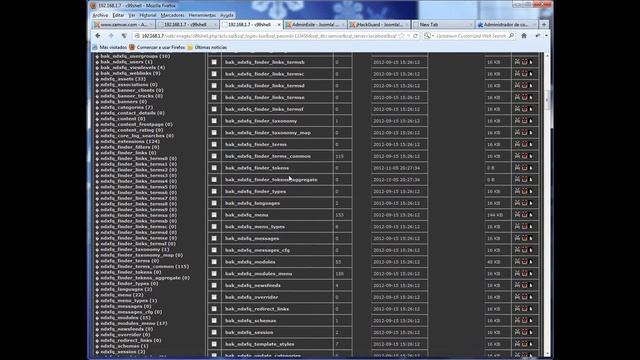Open ndxfq_extensions (124) in left list
This screenshot has height=360, width=640.
tap(130, 141)
